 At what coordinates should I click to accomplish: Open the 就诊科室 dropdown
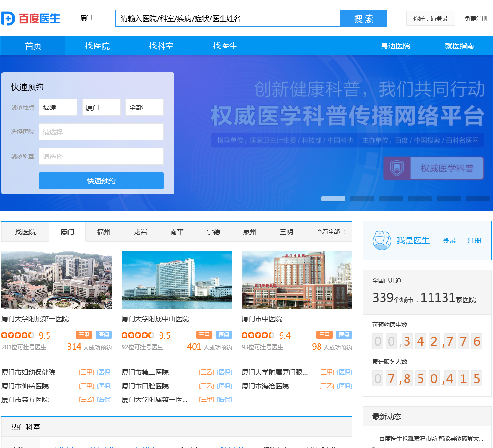tap(101, 157)
